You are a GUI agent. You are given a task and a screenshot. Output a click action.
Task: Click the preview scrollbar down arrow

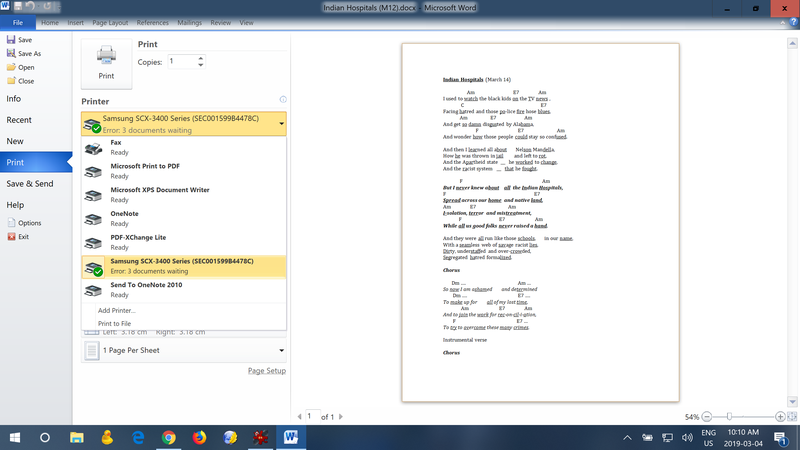(x=792, y=402)
